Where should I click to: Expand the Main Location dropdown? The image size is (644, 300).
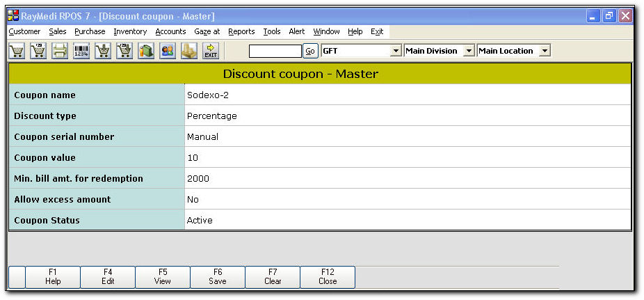(544, 51)
